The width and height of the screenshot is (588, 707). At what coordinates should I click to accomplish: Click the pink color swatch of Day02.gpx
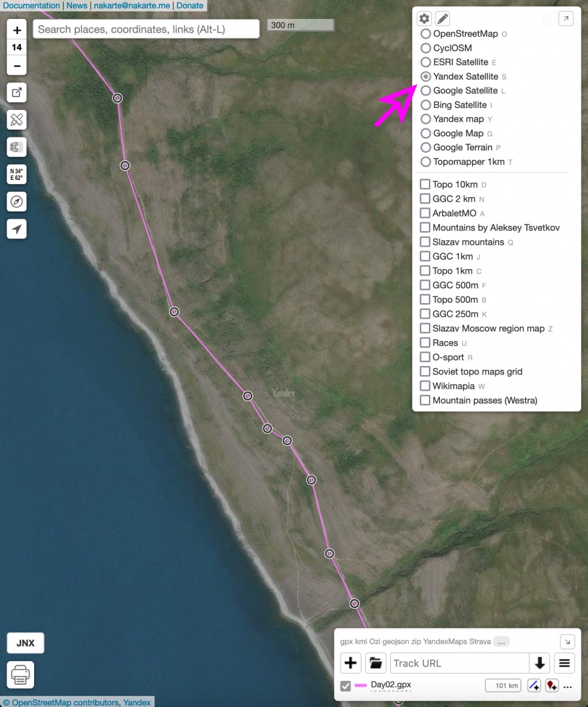361,686
